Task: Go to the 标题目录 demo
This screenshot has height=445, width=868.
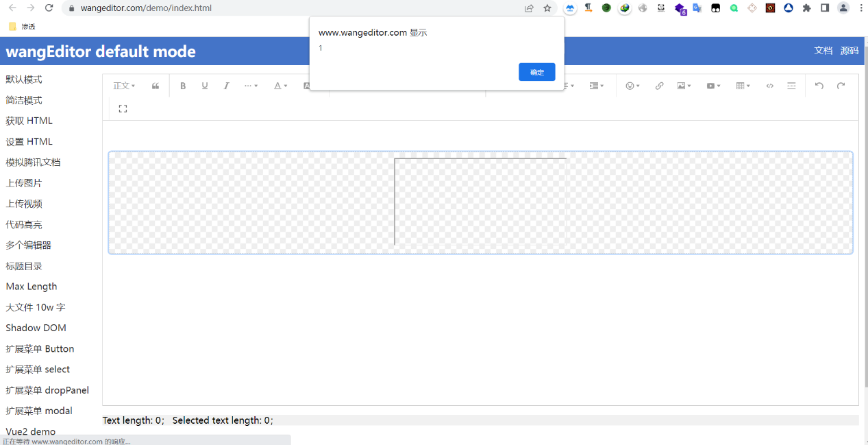Action: (24, 266)
